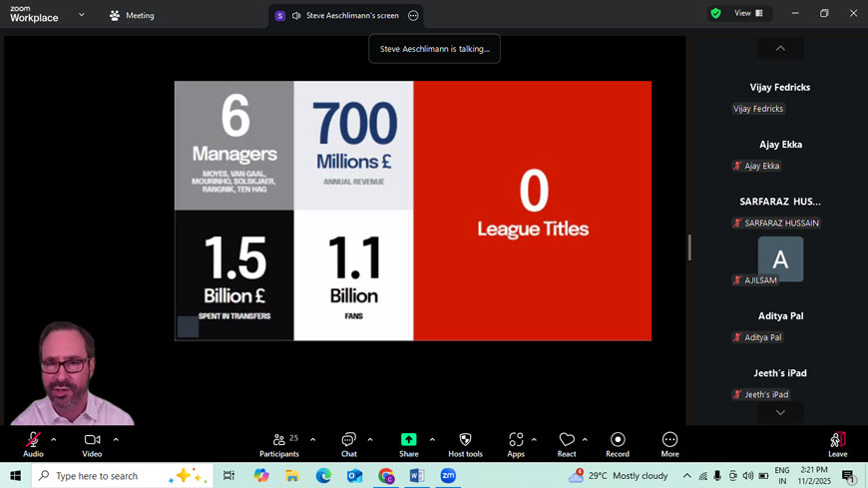The width and height of the screenshot is (868, 488).
Task: Open the View layout menu
Action: point(748,14)
